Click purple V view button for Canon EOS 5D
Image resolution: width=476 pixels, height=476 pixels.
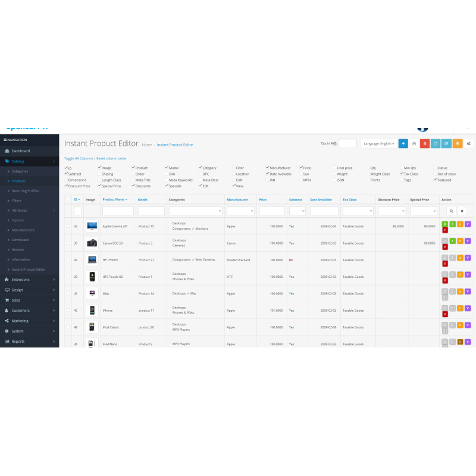468,240
